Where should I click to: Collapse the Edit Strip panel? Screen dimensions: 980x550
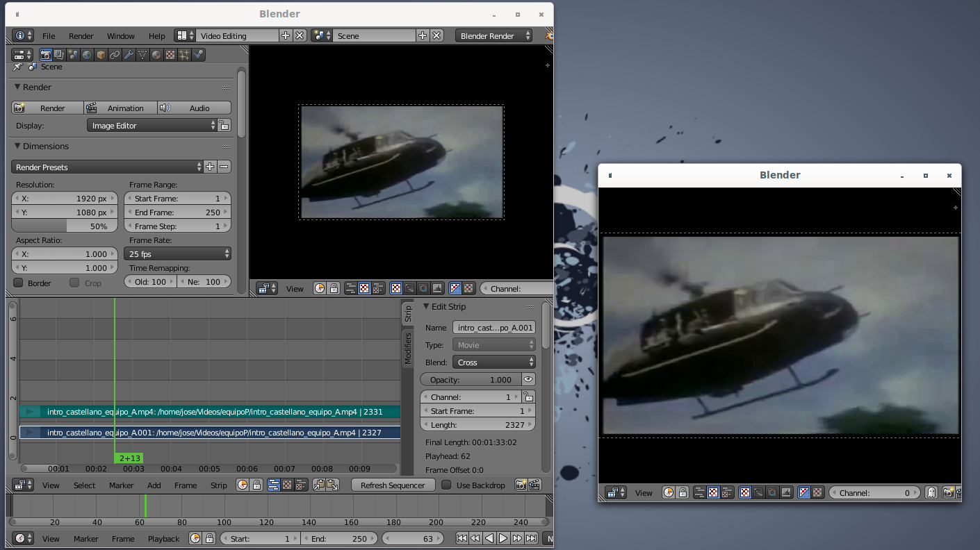tap(427, 307)
